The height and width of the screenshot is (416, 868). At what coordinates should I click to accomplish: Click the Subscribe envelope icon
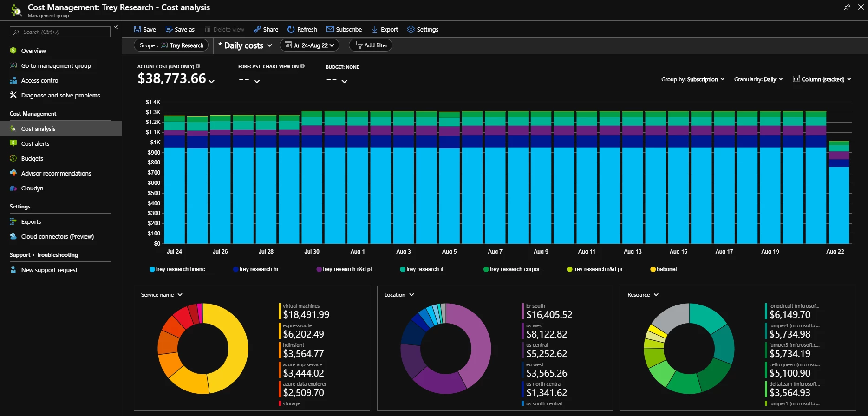330,29
